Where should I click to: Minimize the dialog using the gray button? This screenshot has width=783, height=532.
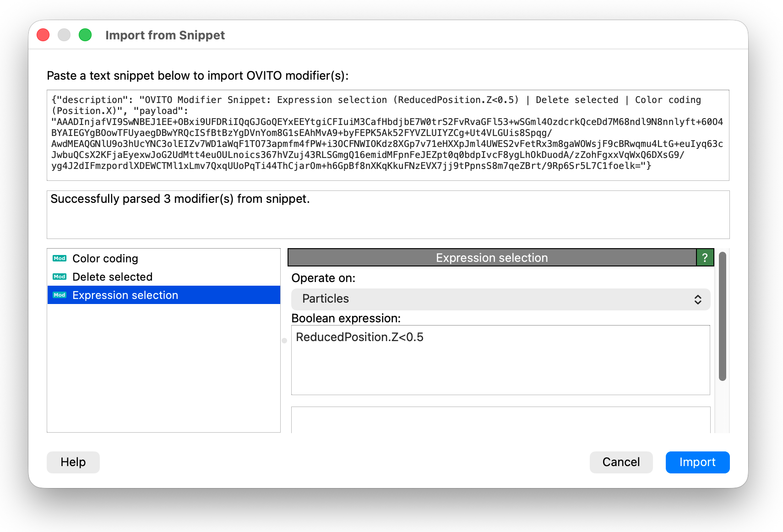64,35
